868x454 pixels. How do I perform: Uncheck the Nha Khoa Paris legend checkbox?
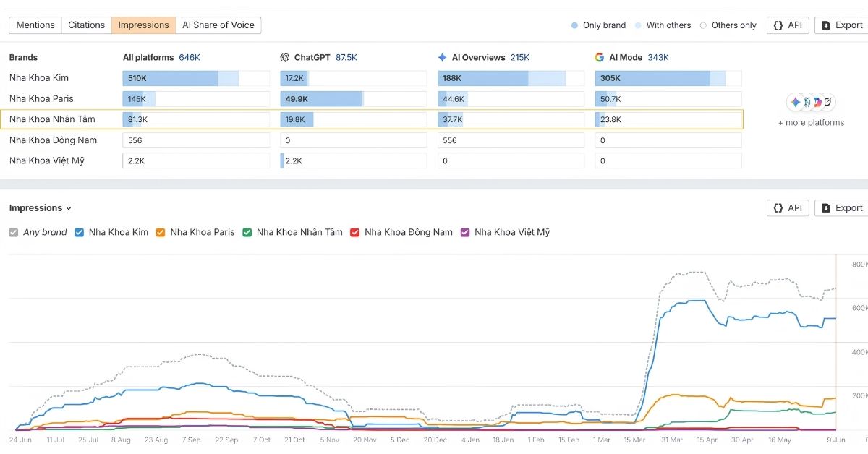[161, 233]
